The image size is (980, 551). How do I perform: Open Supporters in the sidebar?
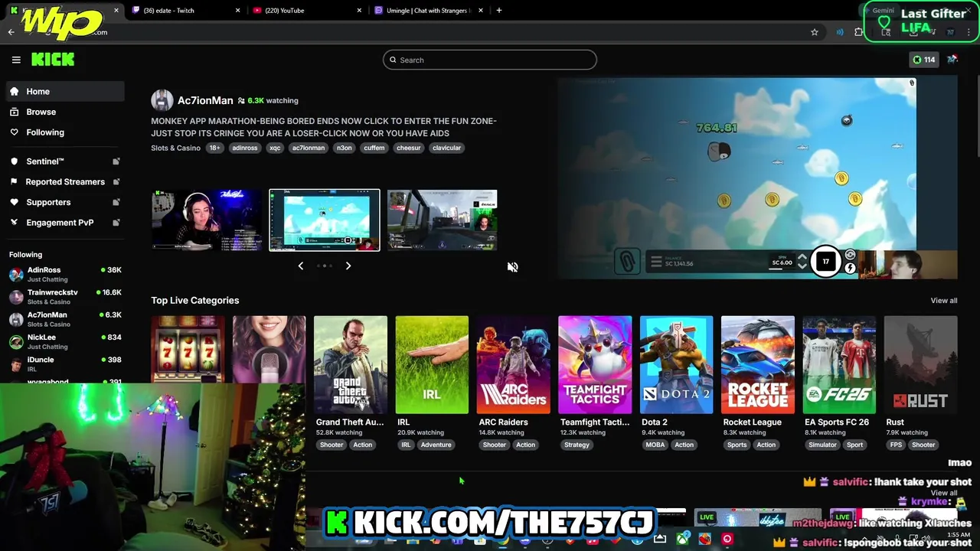65,202
